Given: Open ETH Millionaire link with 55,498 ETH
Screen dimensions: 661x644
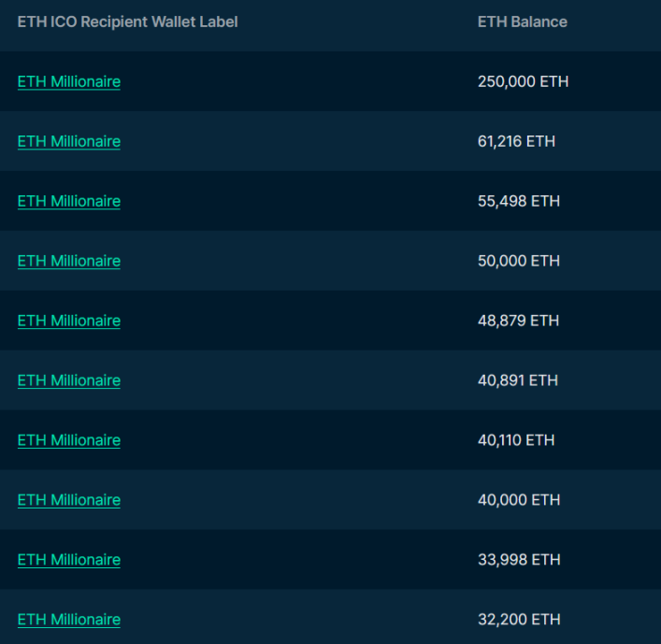Looking at the screenshot, I should pyautogui.click(x=68, y=201).
